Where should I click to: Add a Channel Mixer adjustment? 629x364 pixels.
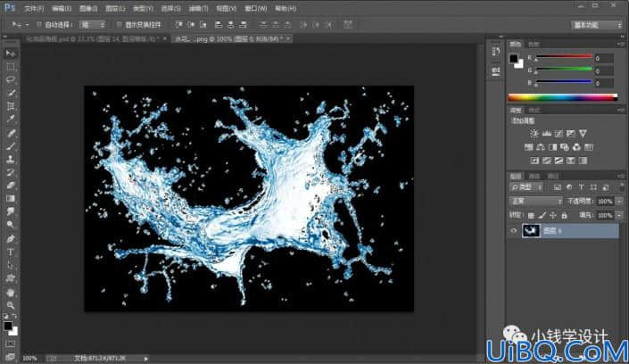pyautogui.click(x=577, y=147)
